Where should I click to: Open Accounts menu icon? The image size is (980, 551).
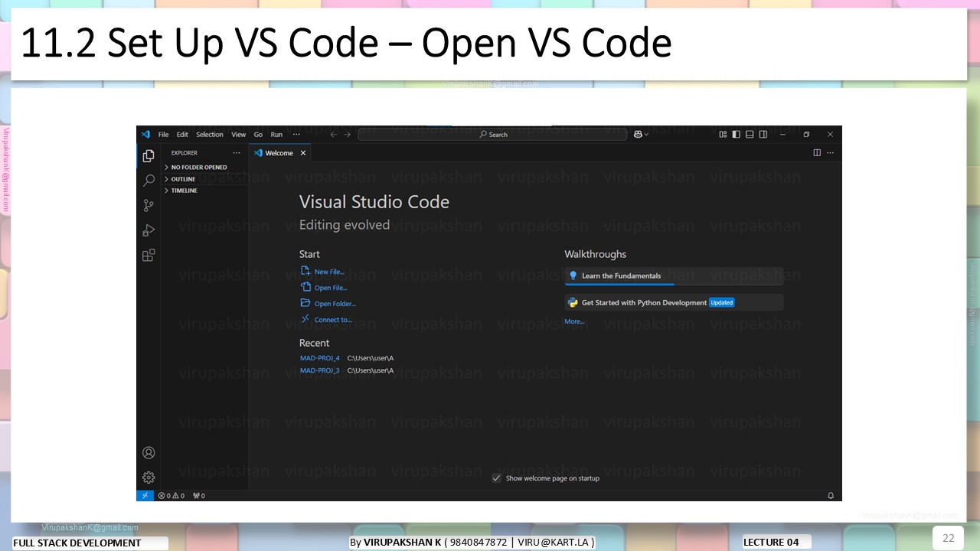149,453
